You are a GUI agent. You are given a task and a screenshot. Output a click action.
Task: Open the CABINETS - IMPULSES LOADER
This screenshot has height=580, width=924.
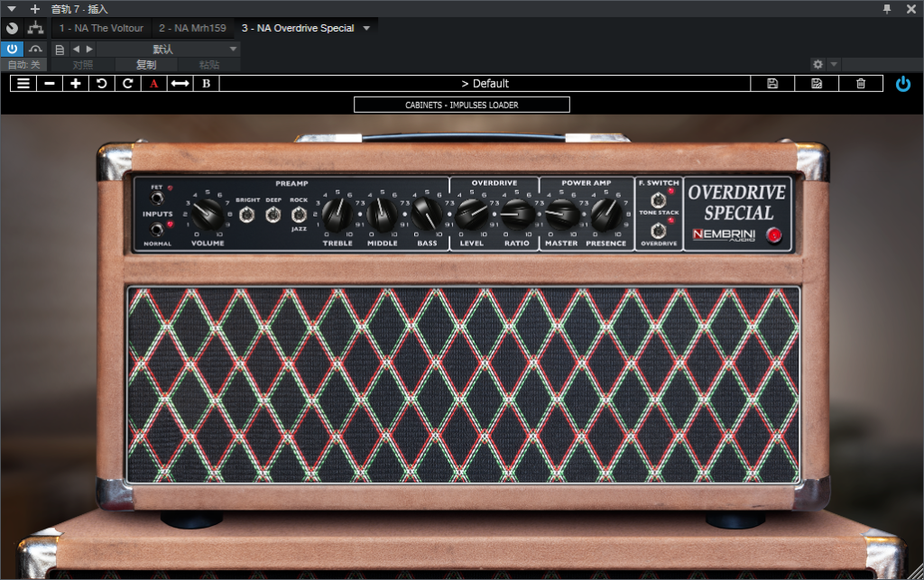pos(462,105)
